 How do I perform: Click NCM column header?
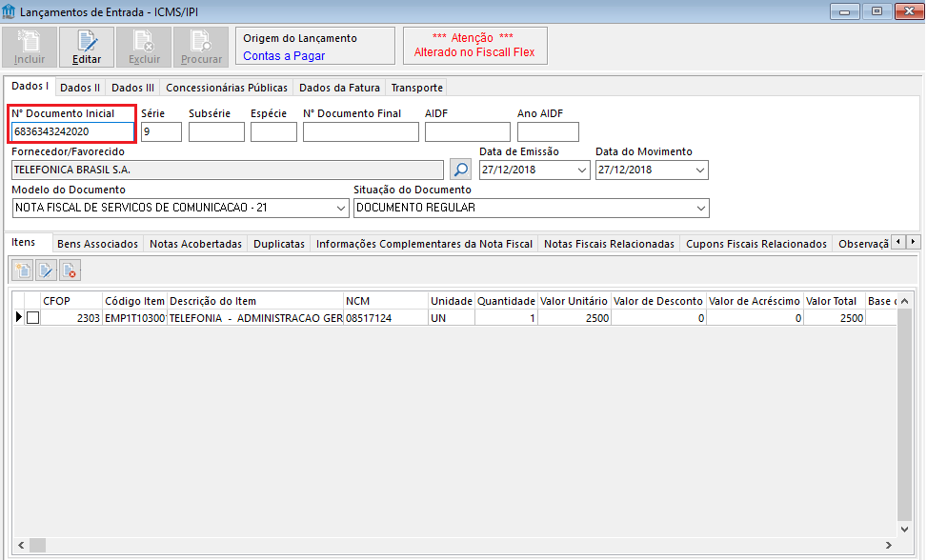(x=386, y=301)
